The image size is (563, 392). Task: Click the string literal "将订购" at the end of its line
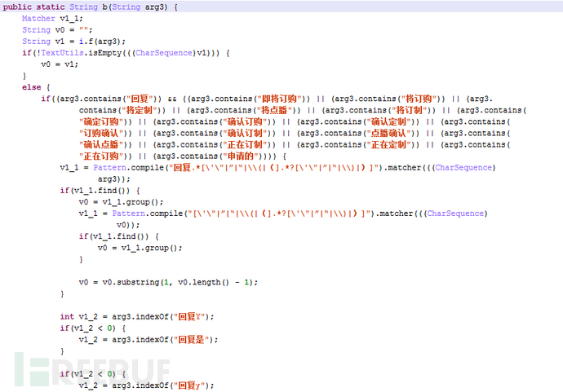click(x=419, y=99)
